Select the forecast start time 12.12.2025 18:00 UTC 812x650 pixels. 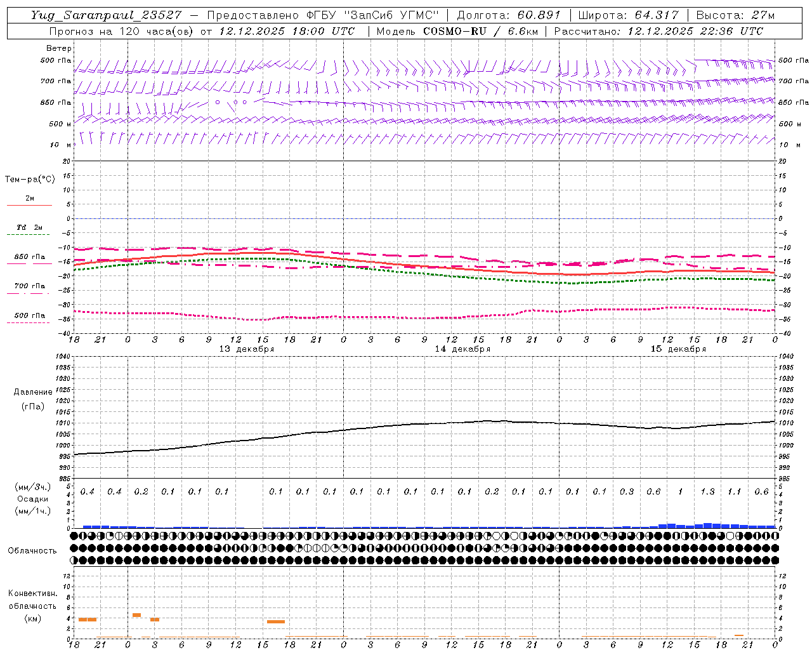(x=287, y=31)
